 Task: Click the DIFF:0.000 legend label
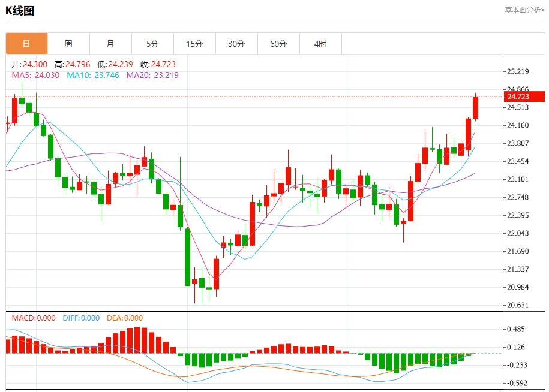81,318
